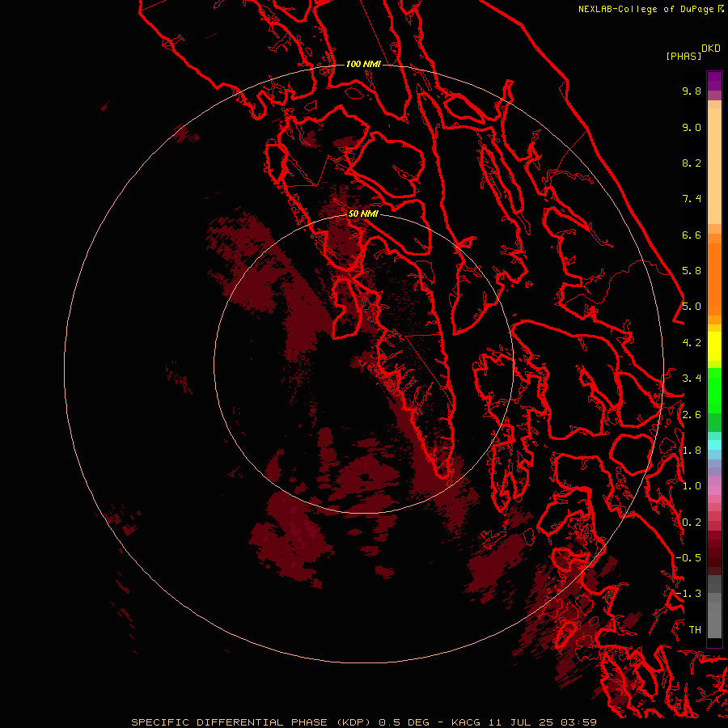Click the 7.4 scale value
Viewport: 728px width, 728px height.
tap(692, 199)
